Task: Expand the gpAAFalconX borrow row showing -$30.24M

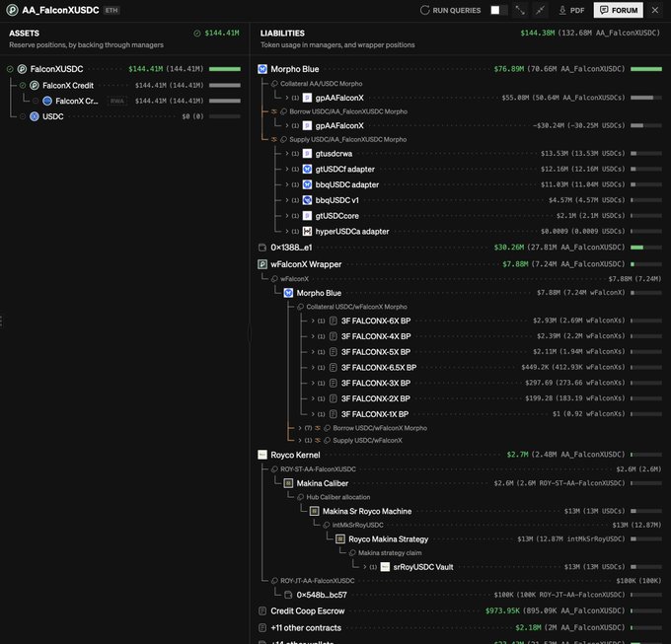Action: pos(287,125)
